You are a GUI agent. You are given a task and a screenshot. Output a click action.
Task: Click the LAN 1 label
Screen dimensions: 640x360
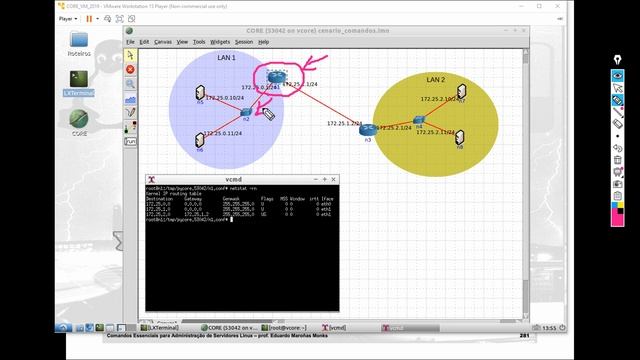coord(226,58)
